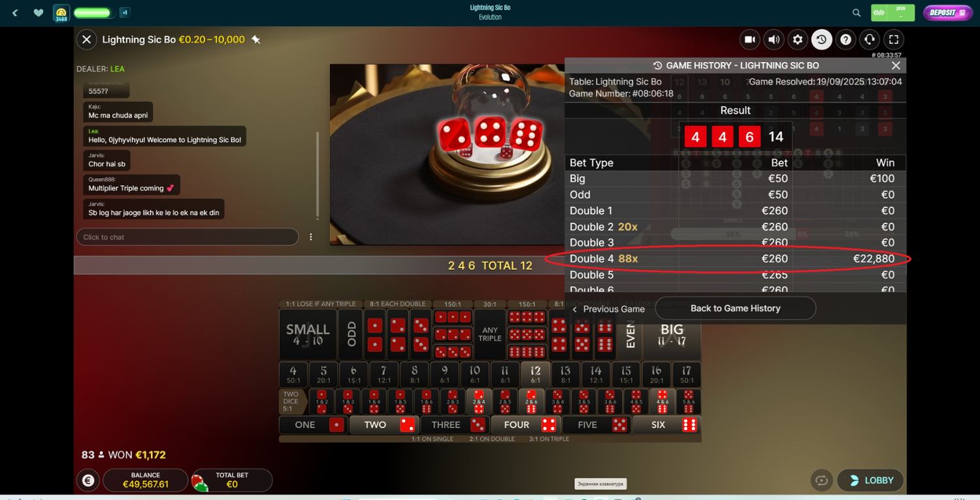980x500 pixels.
Task: Select the ANY TRIPLE bet spot
Action: [489, 334]
